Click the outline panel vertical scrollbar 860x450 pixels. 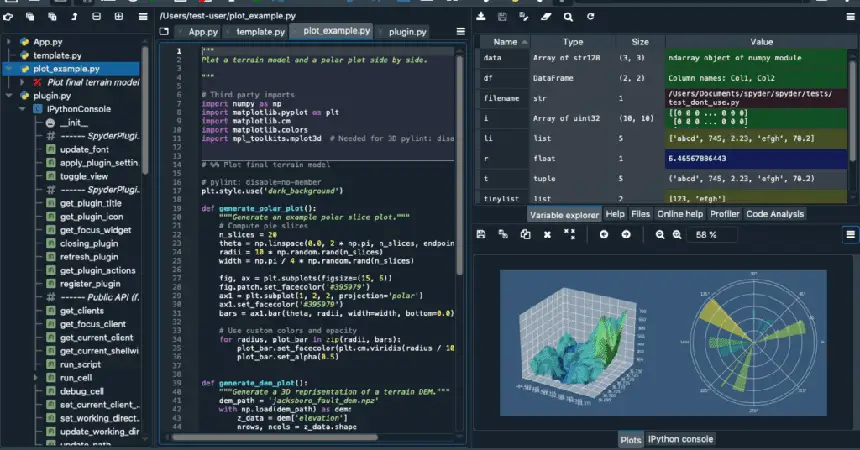pyautogui.click(x=145, y=110)
